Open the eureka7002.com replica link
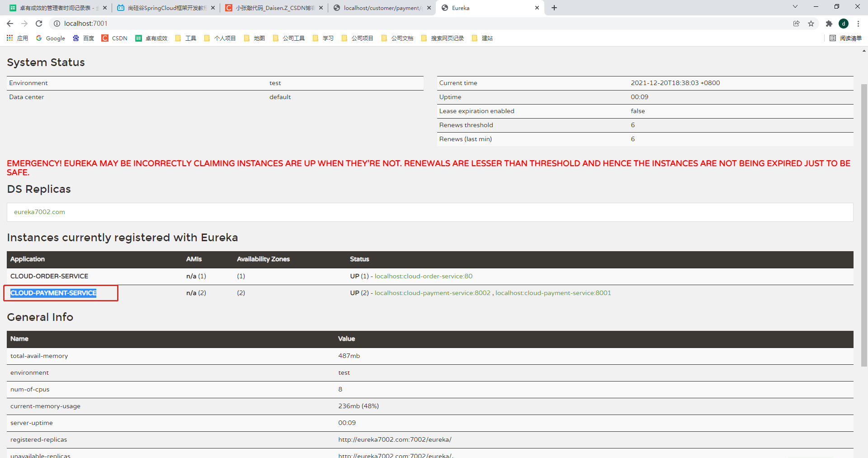The image size is (868, 458). pyautogui.click(x=39, y=212)
